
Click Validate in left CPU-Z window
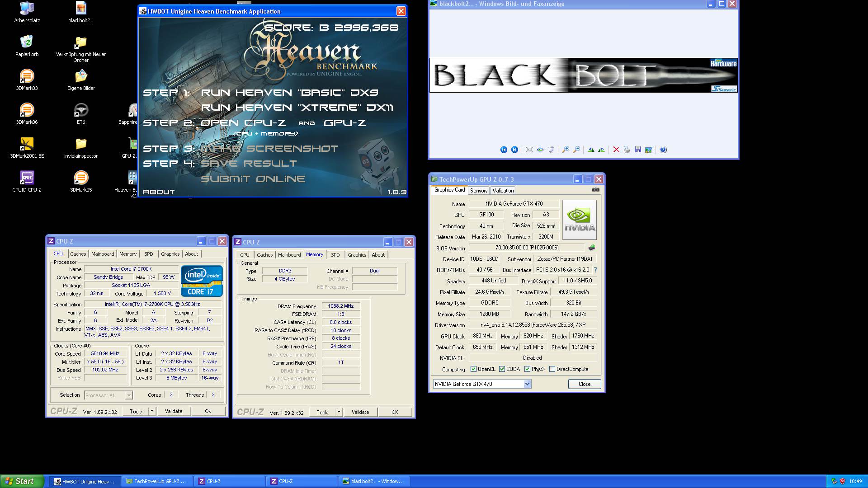click(x=174, y=411)
